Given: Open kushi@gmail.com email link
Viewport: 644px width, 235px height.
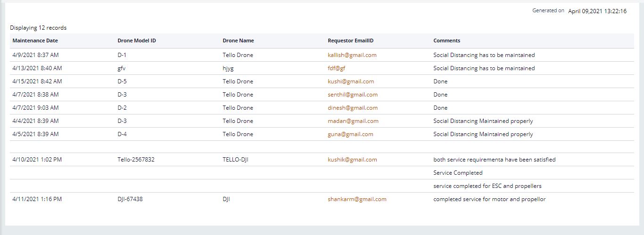Looking at the screenshot, I should click(351, 81).
